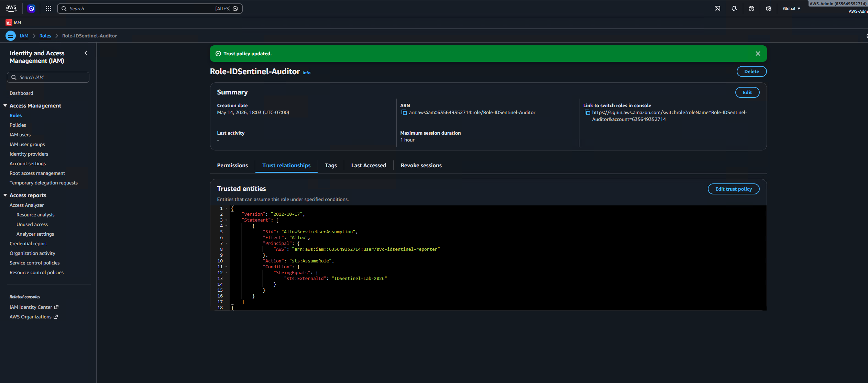Open Resource analysis page
This screenshot has height=383, width=868.
[x=35, y=215]
